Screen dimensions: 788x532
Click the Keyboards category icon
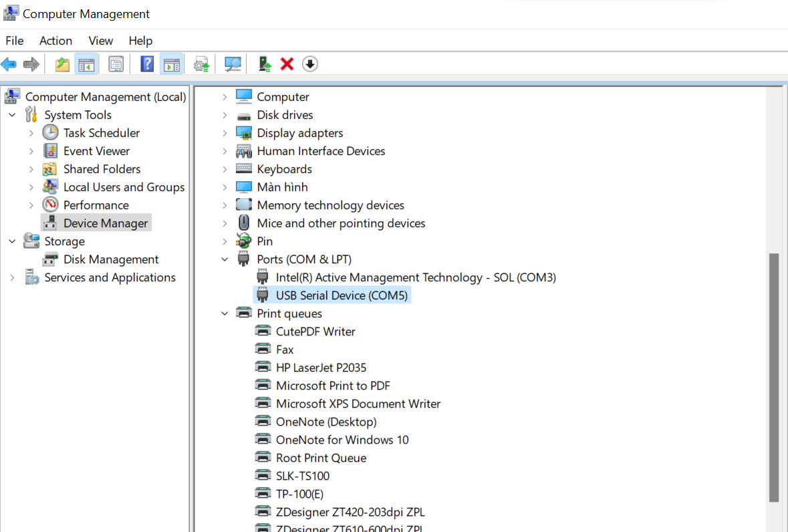tap(244, 169)
